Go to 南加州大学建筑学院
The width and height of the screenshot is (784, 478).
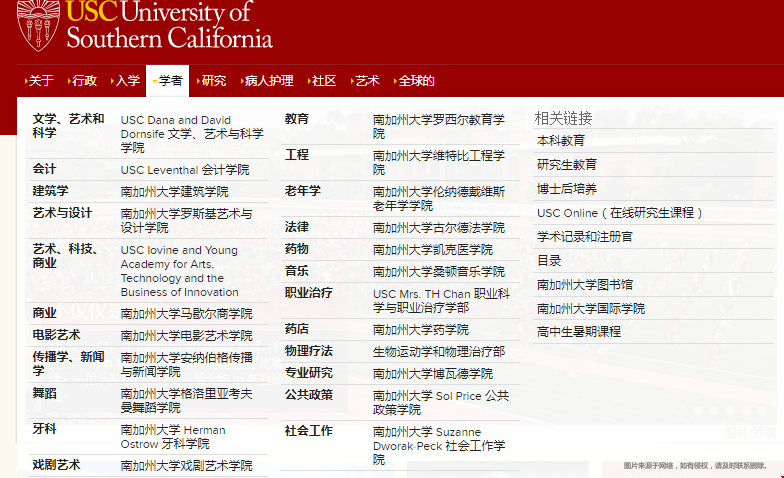pyautogui.click(x=174, y=192)
